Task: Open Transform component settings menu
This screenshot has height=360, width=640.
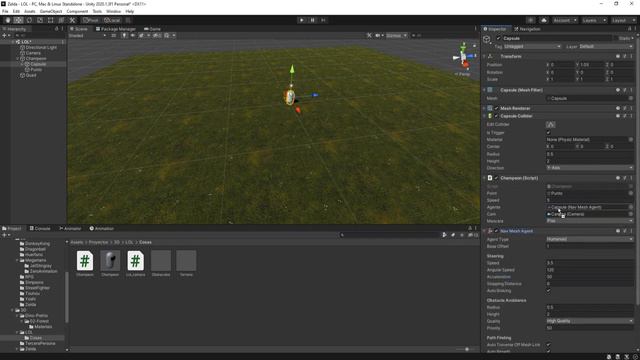Action: (631, 56)
